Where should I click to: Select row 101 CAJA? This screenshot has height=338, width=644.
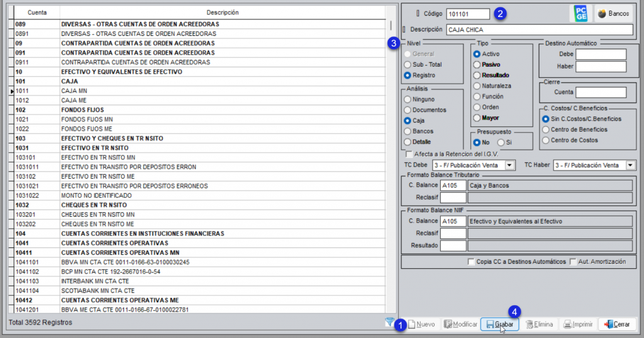pyautogui.click(x=200, y=81)
